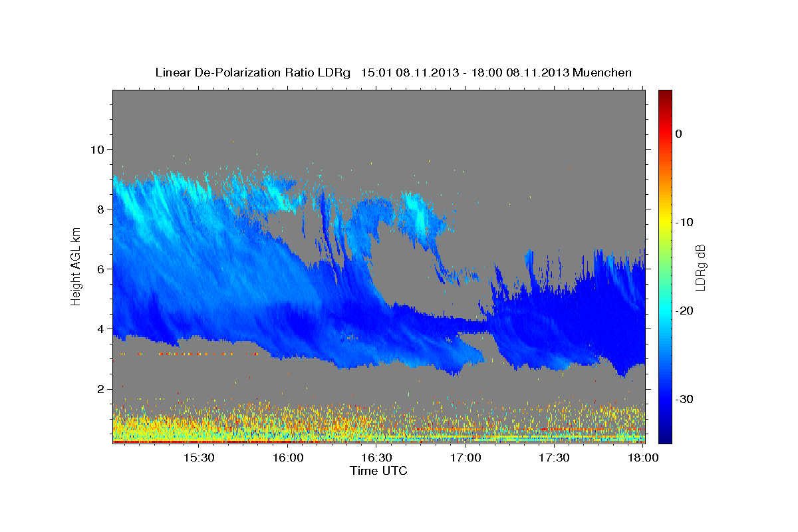Viewport: 798px width, 532px height.
Task: Click the 'LDRg dB' colorbar label
Action: pyautogui.click(x=700, y=267)
